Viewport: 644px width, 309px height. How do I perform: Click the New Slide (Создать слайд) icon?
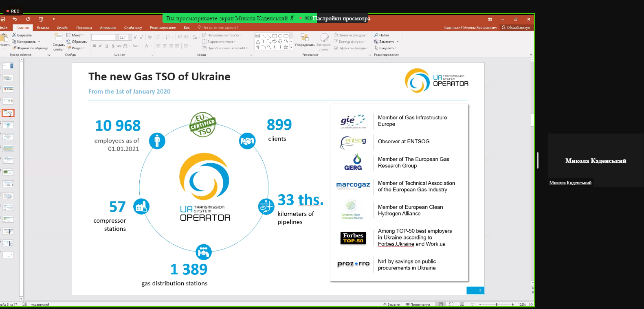point(59,38)
